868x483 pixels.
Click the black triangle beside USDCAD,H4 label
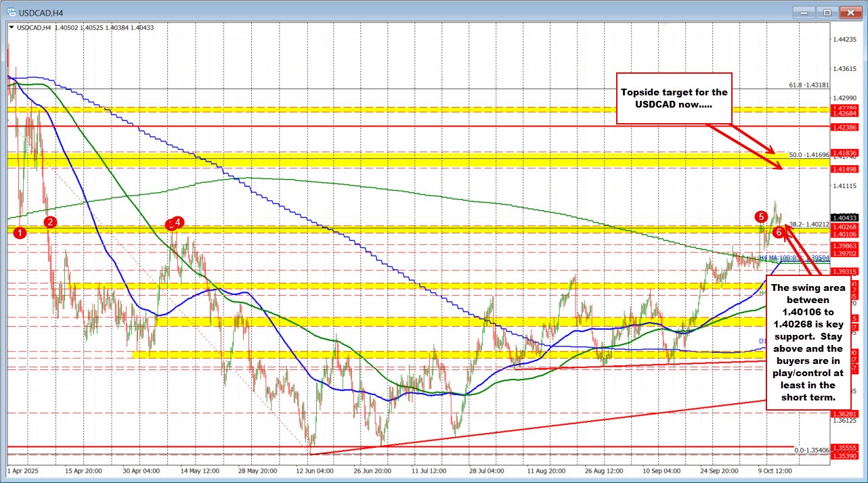12,27
